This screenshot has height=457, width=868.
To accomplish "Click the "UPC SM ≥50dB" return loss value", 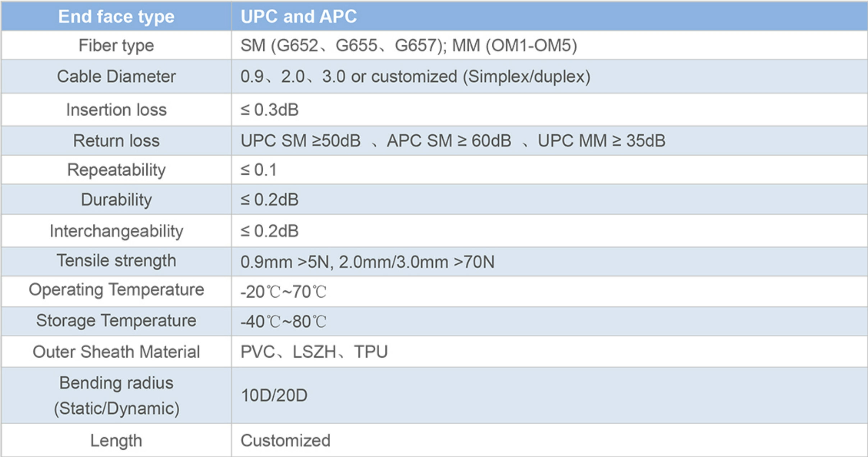I will coord(301,141).
